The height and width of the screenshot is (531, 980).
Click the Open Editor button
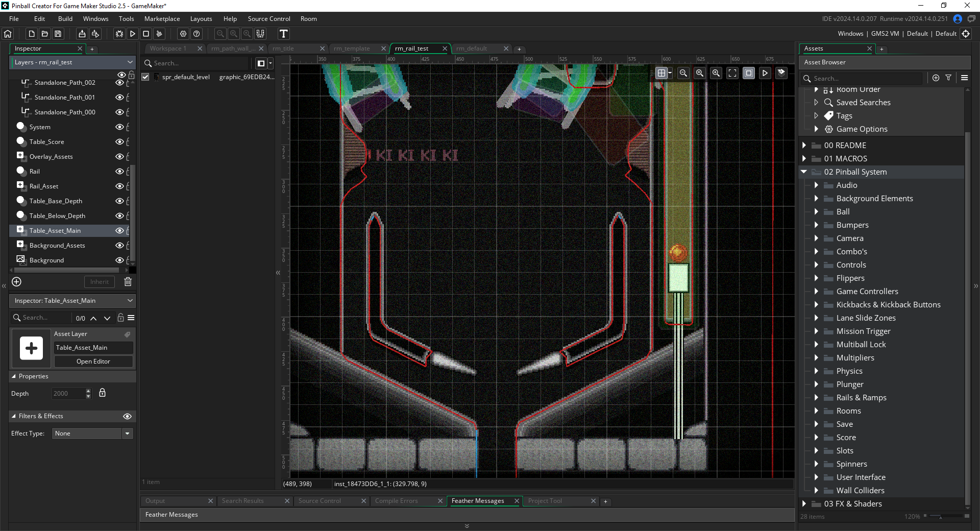click(93, 361)
